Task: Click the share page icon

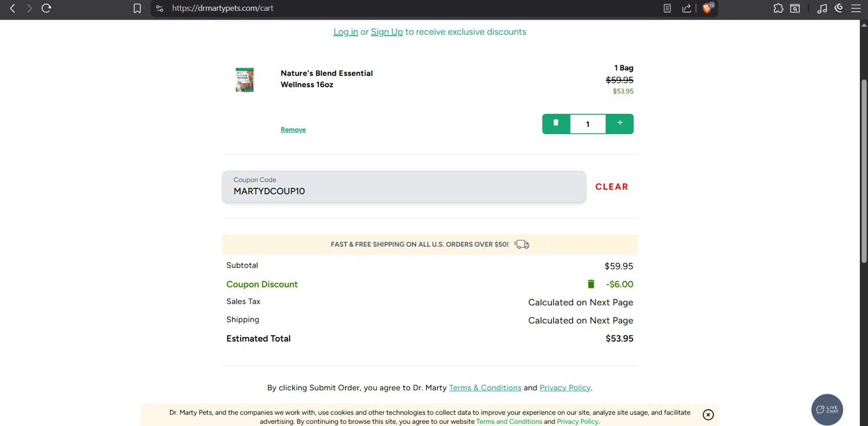Action: (686, 8)
